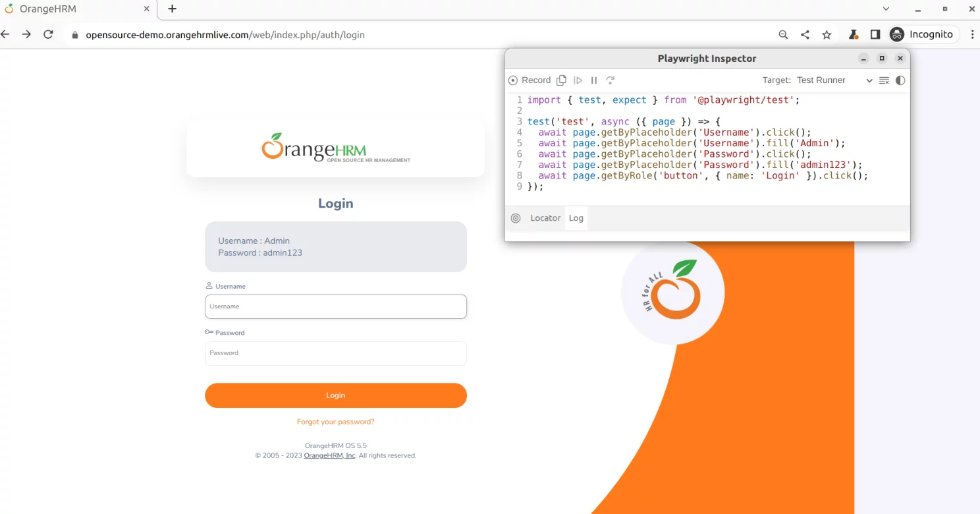
Task: Toggle the Record button in Playwright Inspector
Action: pyautogui.click(x=530, y=80)
